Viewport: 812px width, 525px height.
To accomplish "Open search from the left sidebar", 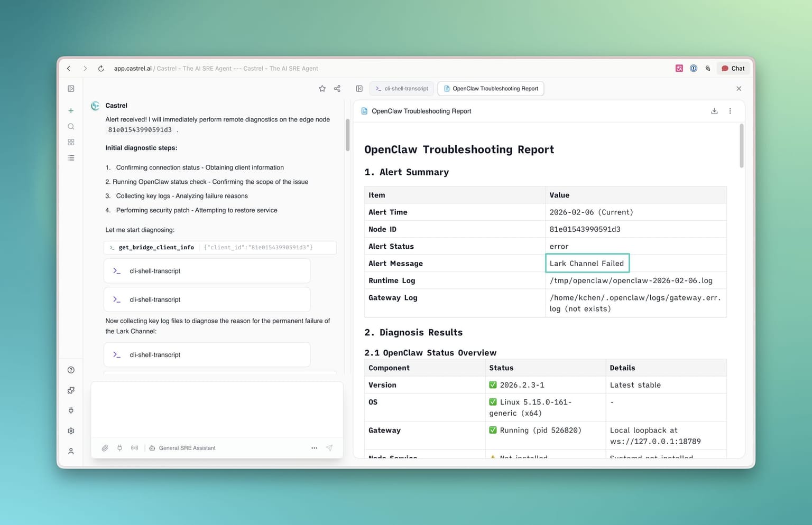I will coord(71,127).
